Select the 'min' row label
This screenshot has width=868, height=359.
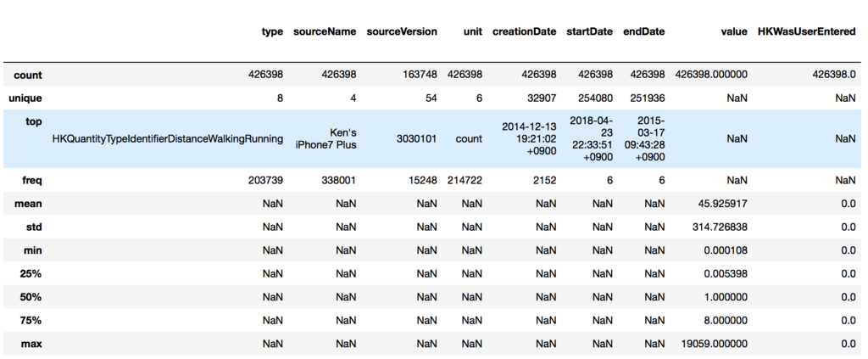34,250
